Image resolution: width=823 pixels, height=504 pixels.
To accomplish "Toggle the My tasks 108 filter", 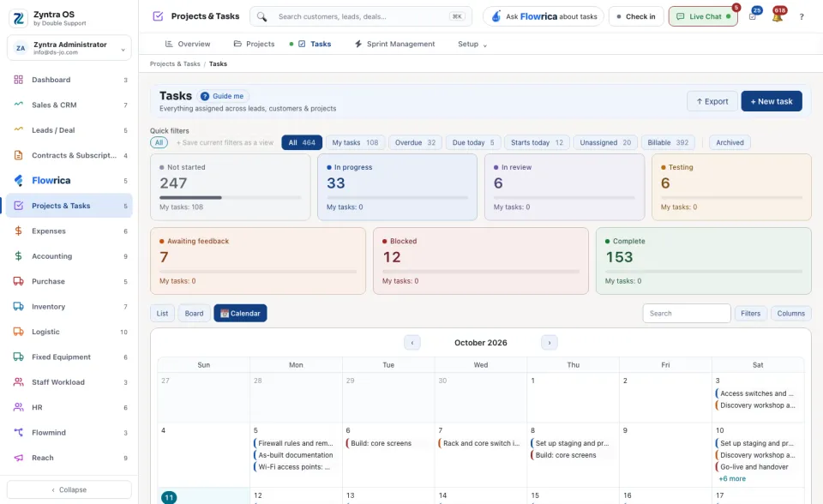I will click(x=355, y=143).
